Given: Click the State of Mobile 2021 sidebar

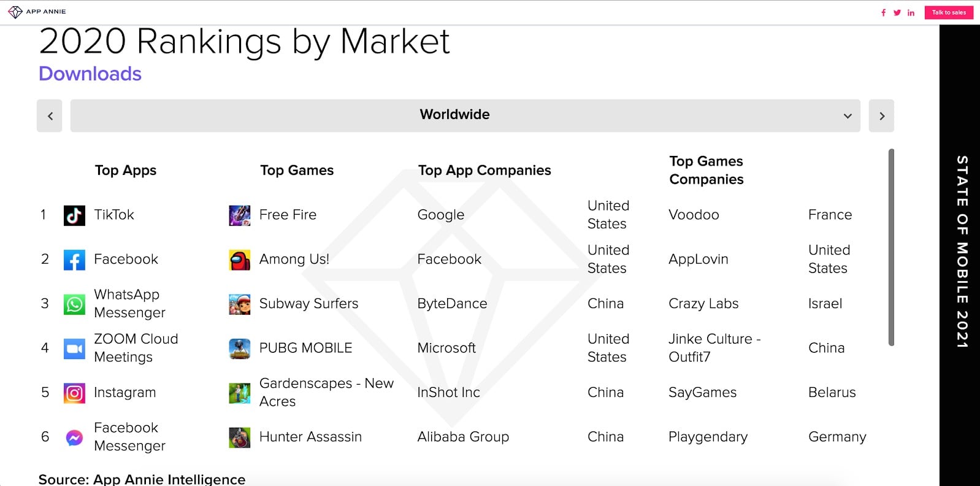Looking at the screenshot, I should coord(961,252).
